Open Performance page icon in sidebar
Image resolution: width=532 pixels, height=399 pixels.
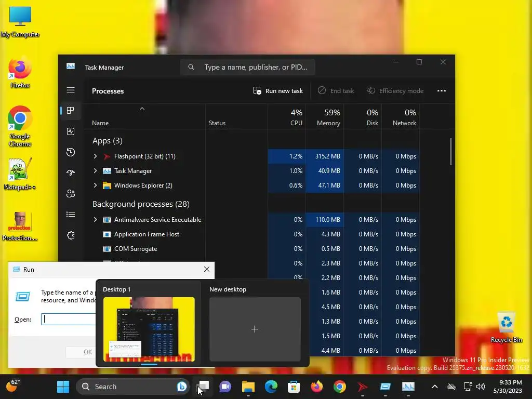(x=71, y=131)
